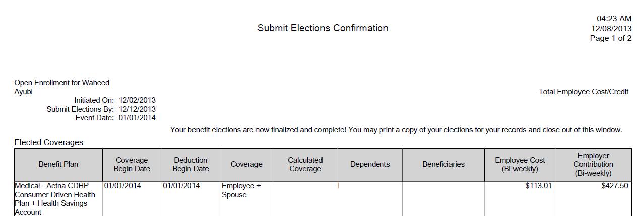Image resolution: width=644 pixels, height=216 pixels.
Task: Click the Submit Elections Confirmation title
Action: [x=323, y=28]
